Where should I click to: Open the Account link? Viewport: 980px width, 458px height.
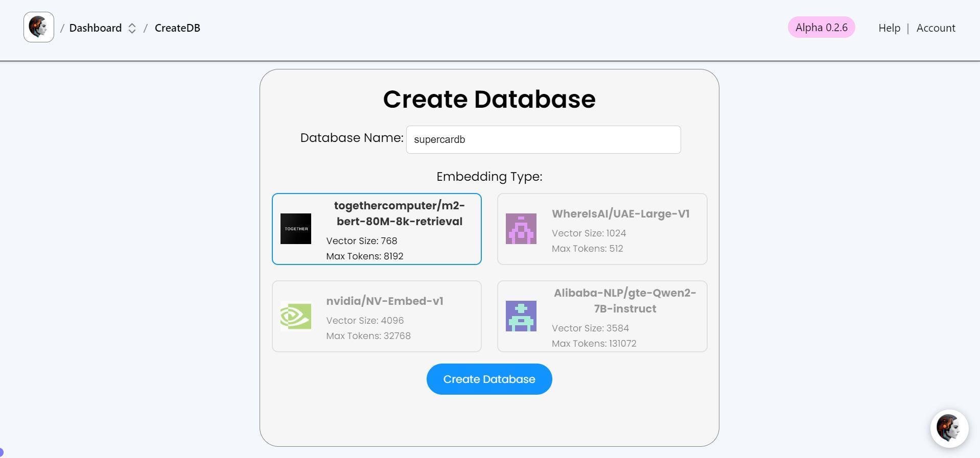(936, 28)
